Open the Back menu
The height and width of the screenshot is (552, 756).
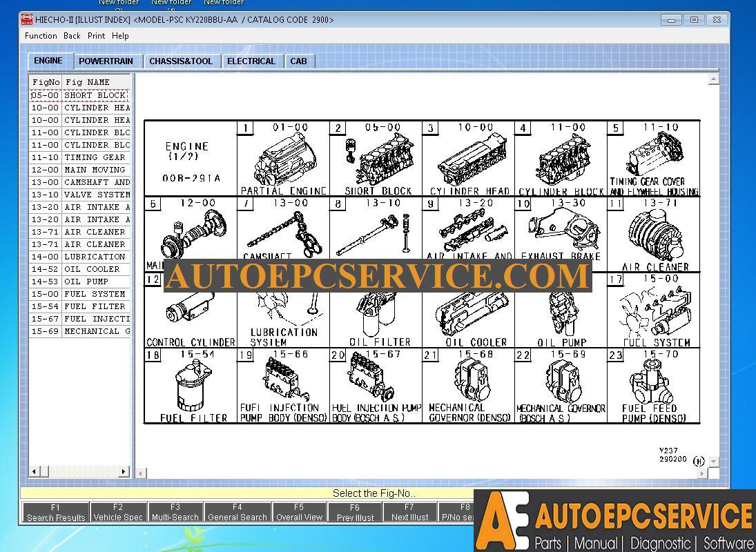tap(72, 36)
